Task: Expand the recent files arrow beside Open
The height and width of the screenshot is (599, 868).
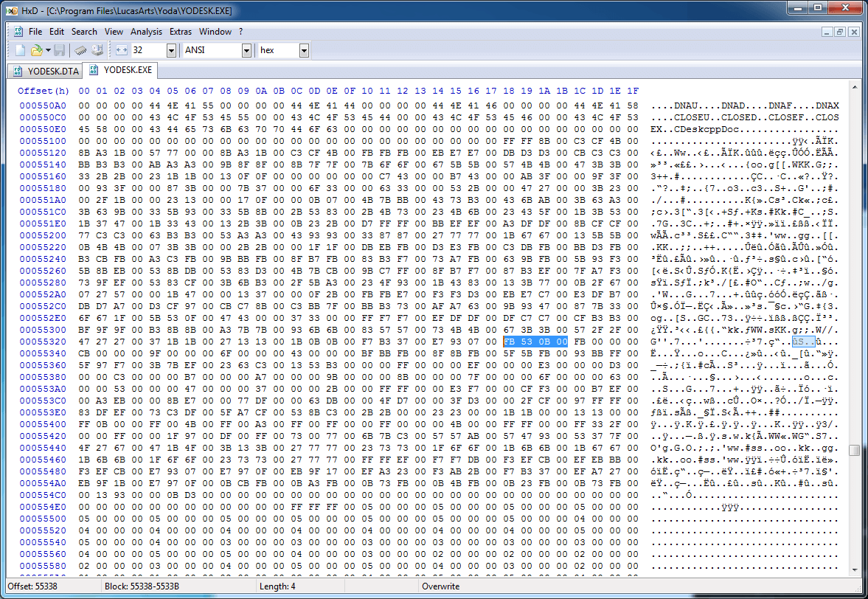Action: 48,50
